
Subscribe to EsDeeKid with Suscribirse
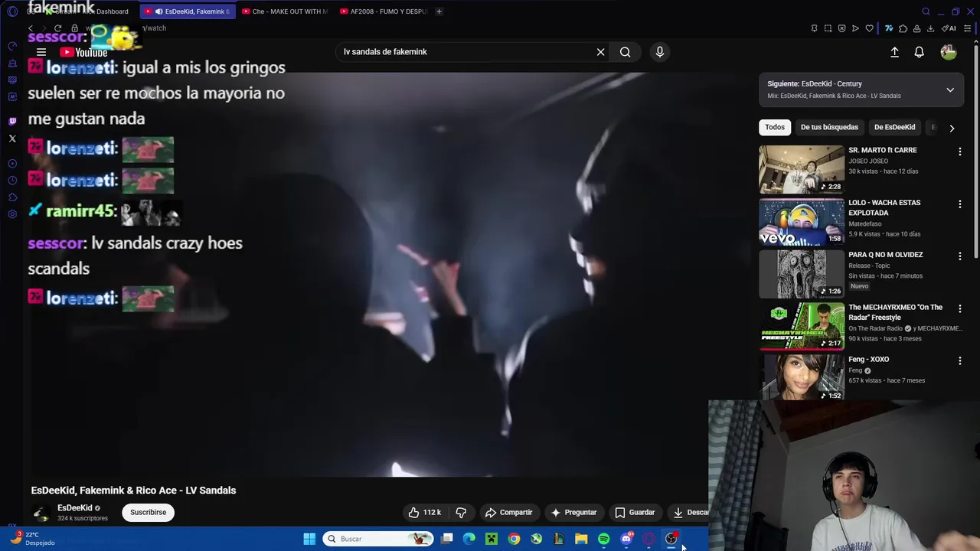[x=148, y=513]
